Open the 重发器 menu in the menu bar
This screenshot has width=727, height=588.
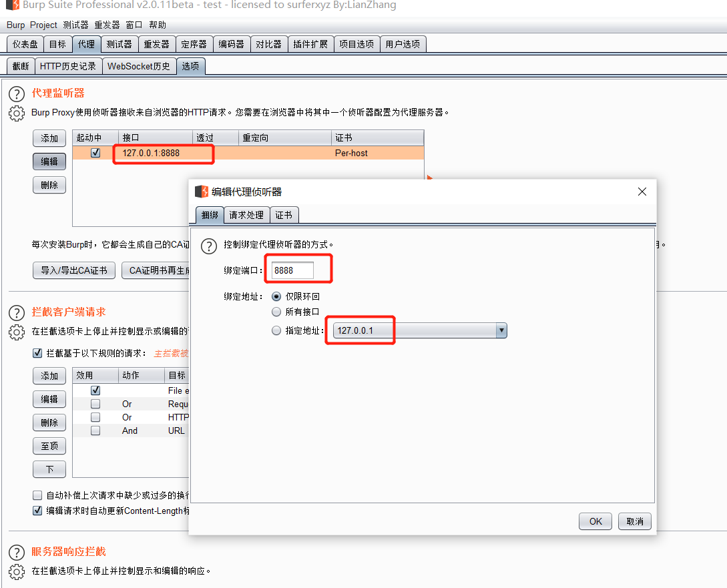tap(107, 25)
